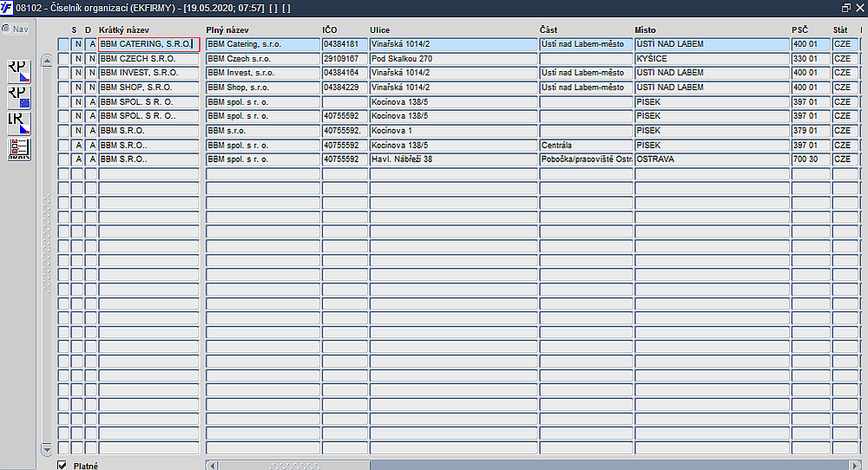
Task: Click the postal code field 379 01
Action: pyautogui.click(x=811, y=130)
